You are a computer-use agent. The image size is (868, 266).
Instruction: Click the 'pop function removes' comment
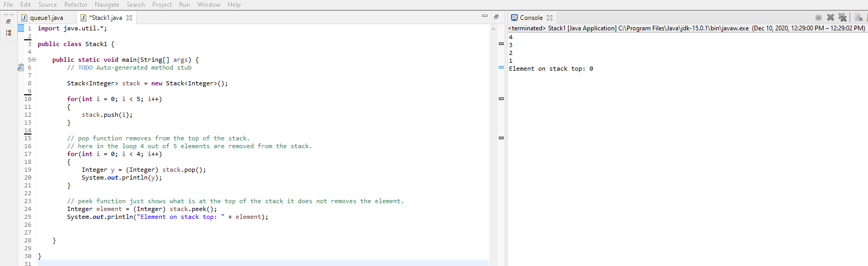[x=159, y=138]
